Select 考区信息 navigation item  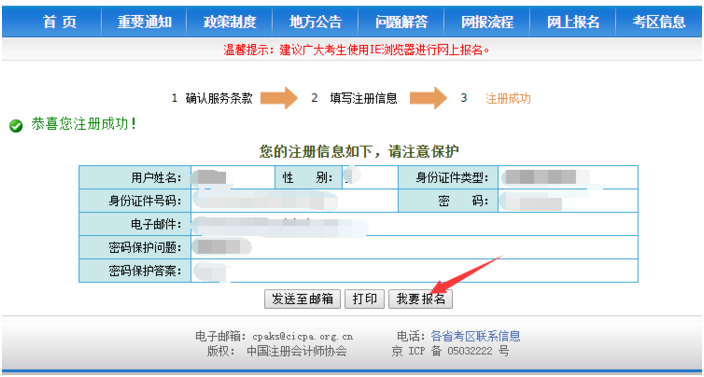[x=659, y=22]
